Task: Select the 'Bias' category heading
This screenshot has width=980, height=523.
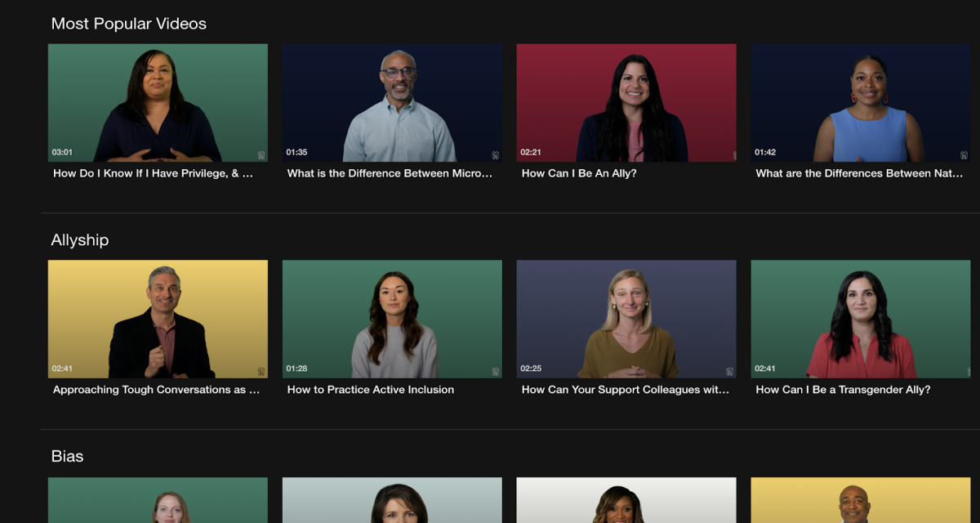Action: [69, 456]
